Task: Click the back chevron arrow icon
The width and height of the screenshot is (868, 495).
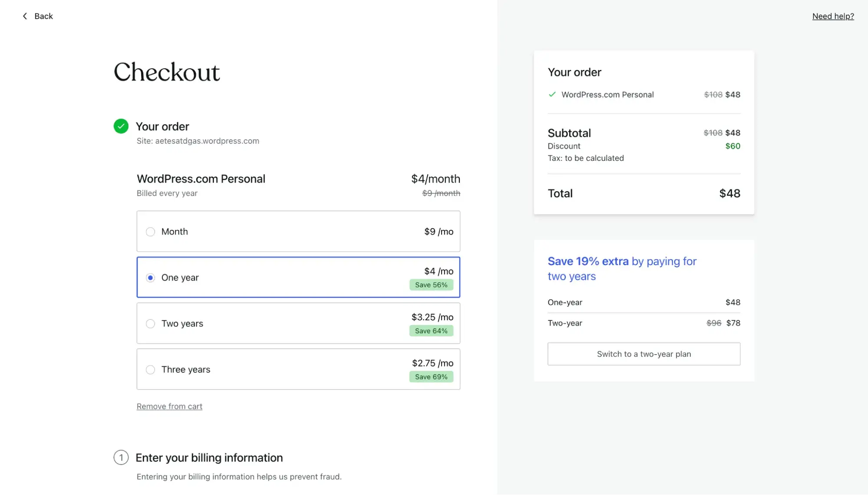Action: [x=25, y=16]
